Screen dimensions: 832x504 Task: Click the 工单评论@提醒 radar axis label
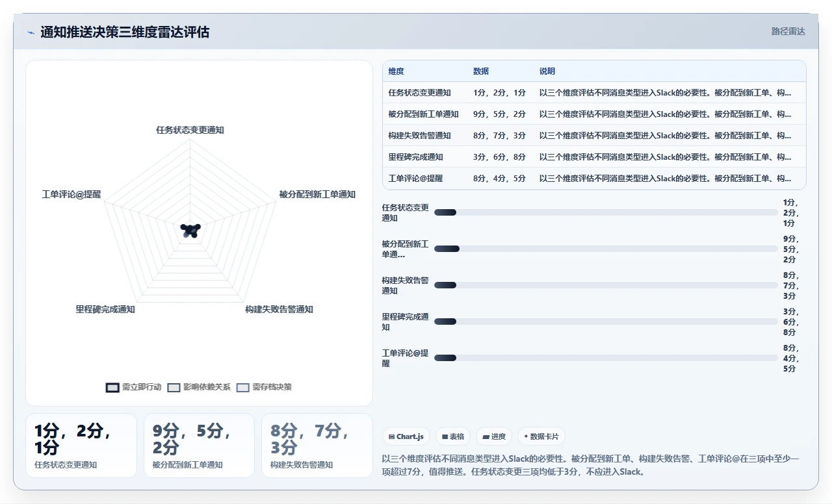coord(71,194)
